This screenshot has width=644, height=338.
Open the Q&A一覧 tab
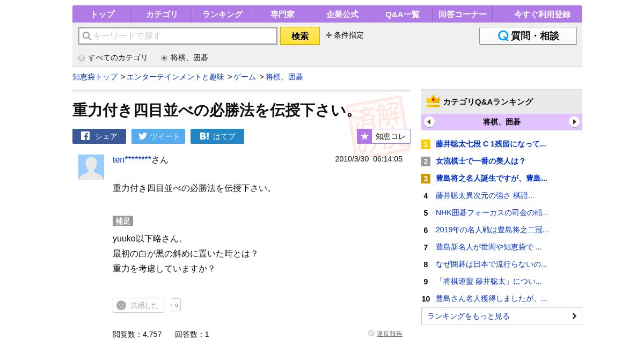tap(402, 14)
